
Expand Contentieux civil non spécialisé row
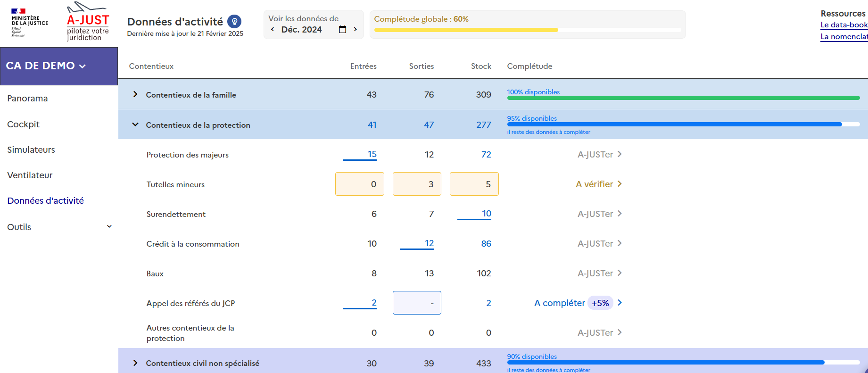pos(135,363)
